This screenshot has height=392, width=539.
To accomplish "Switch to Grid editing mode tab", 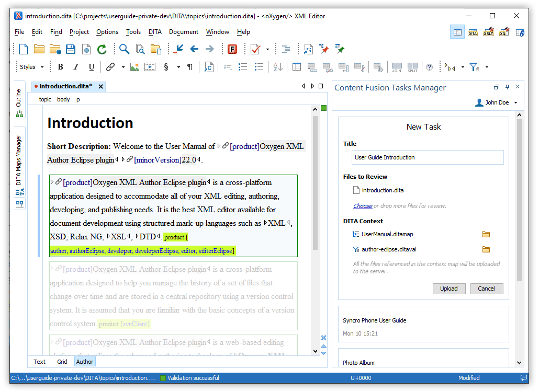I will [62, 362].
